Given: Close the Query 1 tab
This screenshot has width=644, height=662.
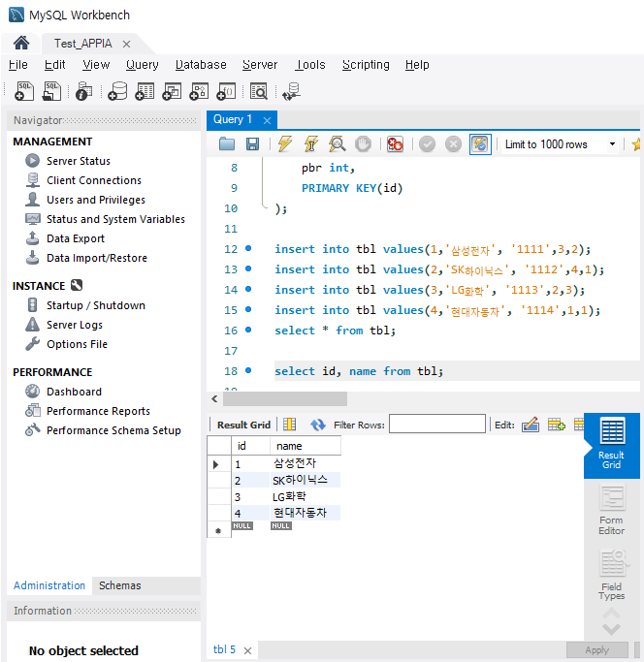Looking at the screenshot, I should pos(267,121).
